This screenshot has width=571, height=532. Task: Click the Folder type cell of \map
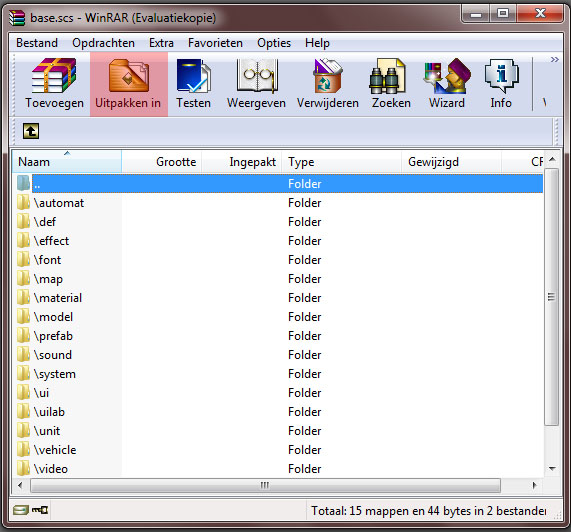pyautogui.click(x=305, y=279)
